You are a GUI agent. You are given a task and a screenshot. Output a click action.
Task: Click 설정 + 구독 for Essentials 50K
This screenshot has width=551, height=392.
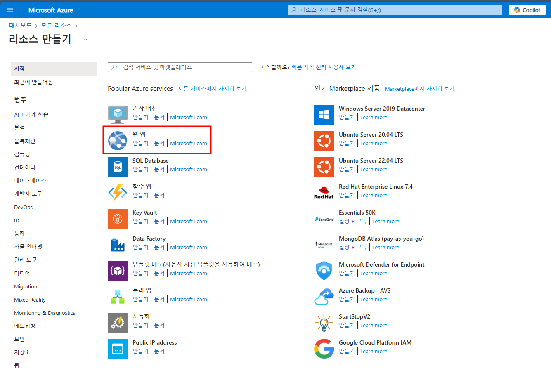pyautogui.click(x=353, y=221)
